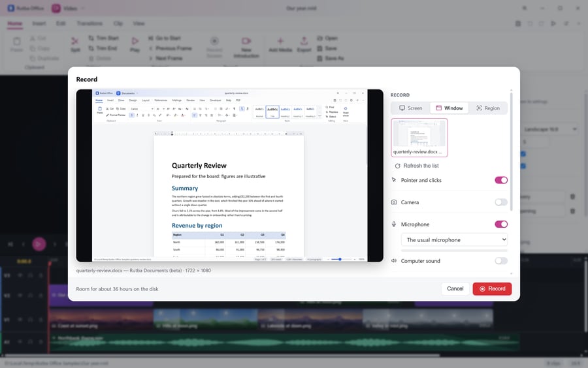Open the View ribbon tab
This screenshot has width=588, height=368.
tap(139, 23)
